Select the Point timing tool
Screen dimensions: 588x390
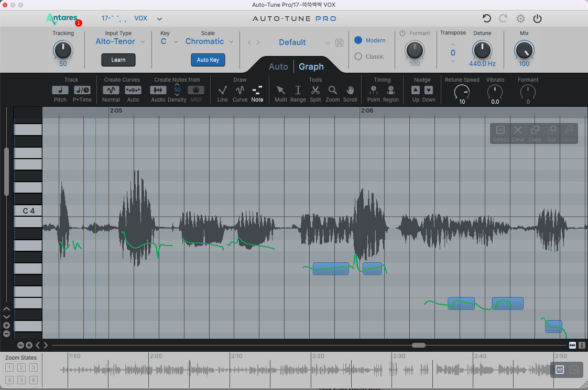(x=374, y=90)
